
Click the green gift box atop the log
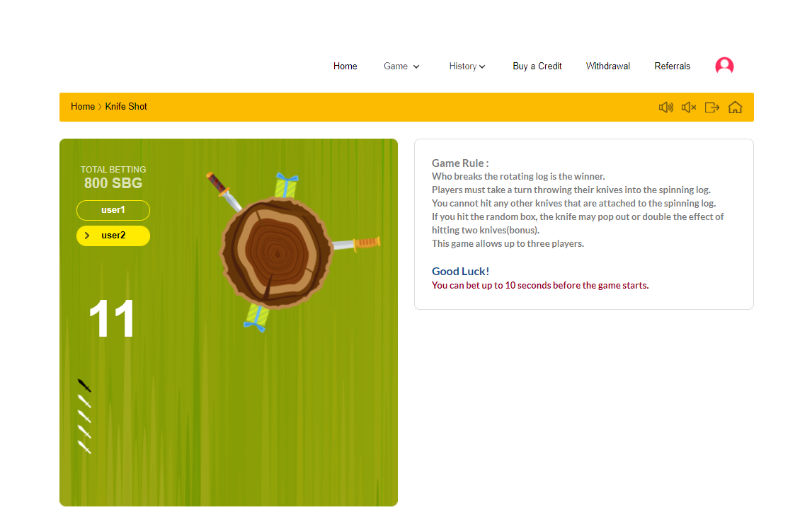click(285, 186)
